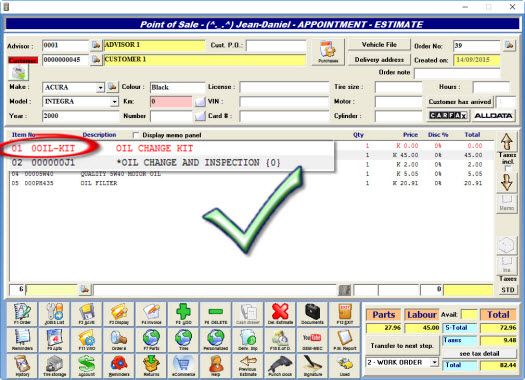Click Transfer to next step button

[x=402, y=346]
